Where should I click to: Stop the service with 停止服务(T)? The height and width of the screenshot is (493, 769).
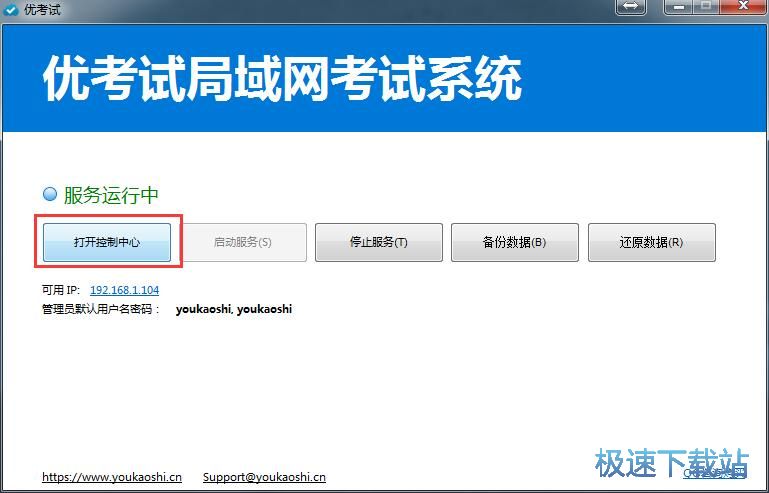[379, 242]
